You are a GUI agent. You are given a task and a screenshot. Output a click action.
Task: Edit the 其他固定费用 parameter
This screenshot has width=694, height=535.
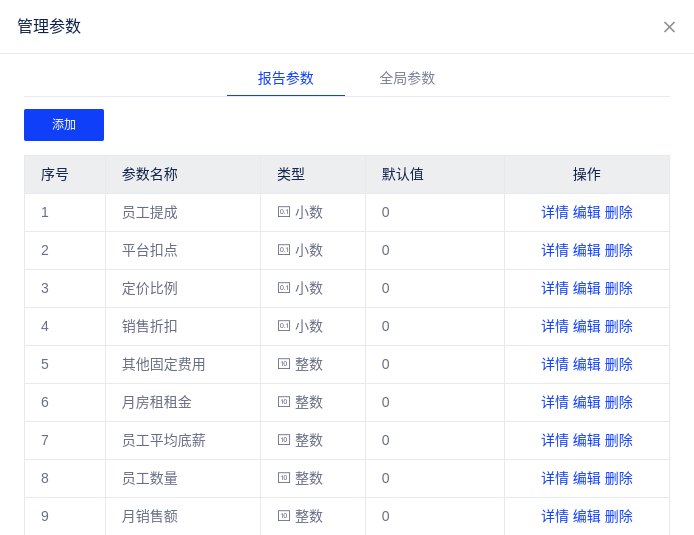[x=587, y=364]
